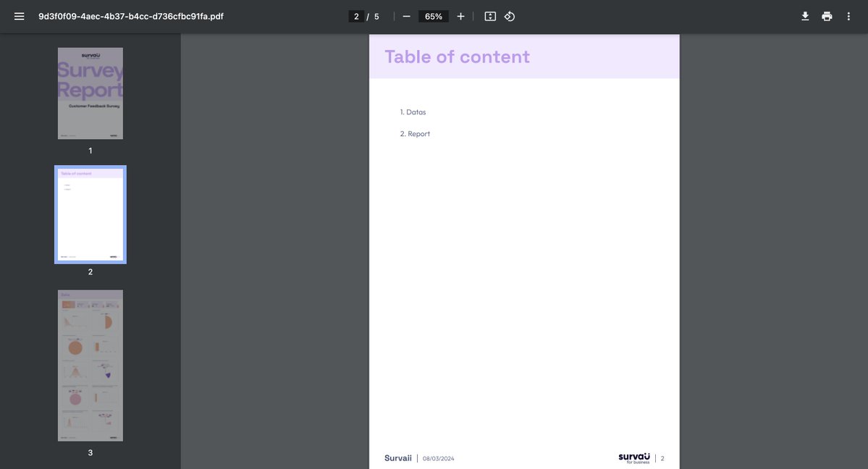
Task: Click the 'Survaii' footer text
Action: click(x=398, y=458)
